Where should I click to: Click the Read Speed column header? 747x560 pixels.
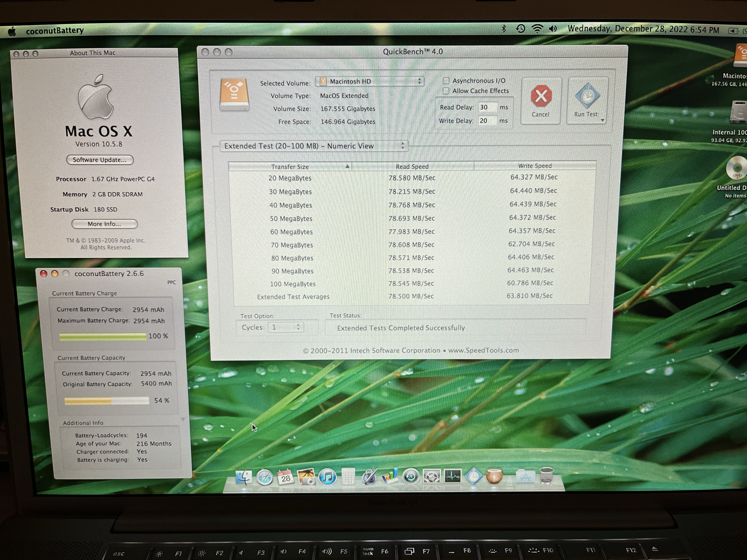412,167
